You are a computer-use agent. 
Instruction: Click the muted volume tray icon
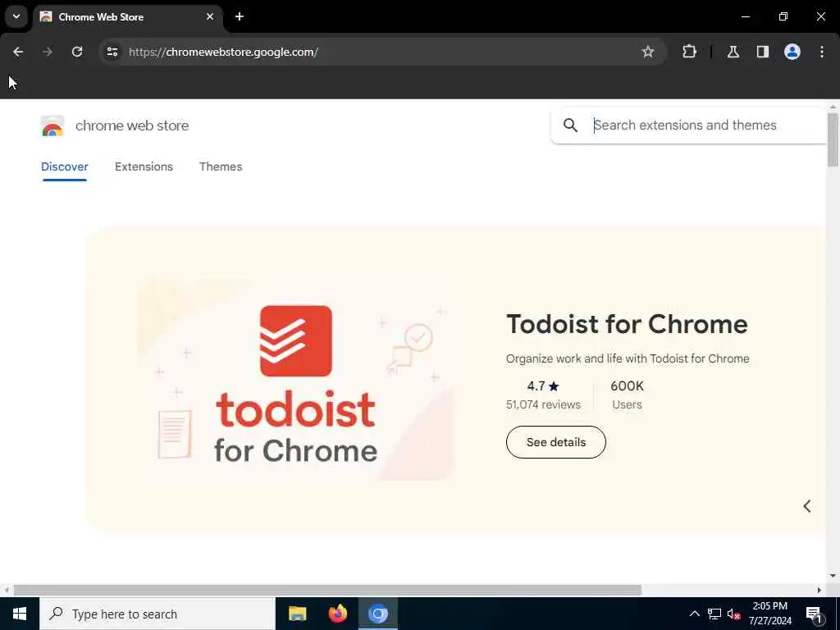click(x=734, y=614)
